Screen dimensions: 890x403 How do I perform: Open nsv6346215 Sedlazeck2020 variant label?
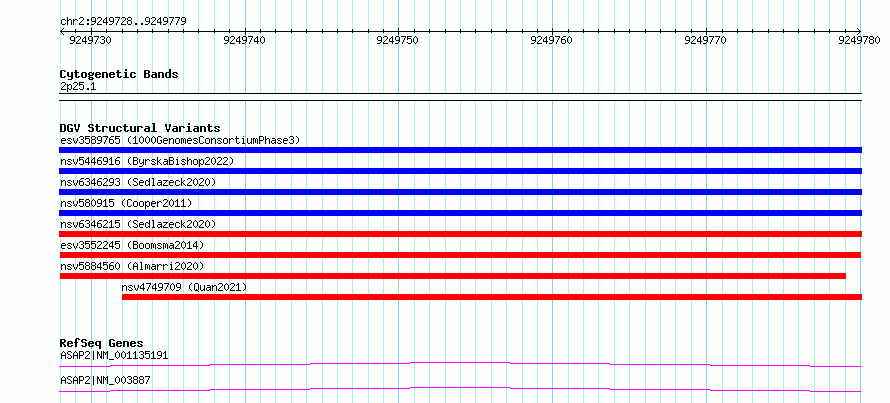pos(138,224)
